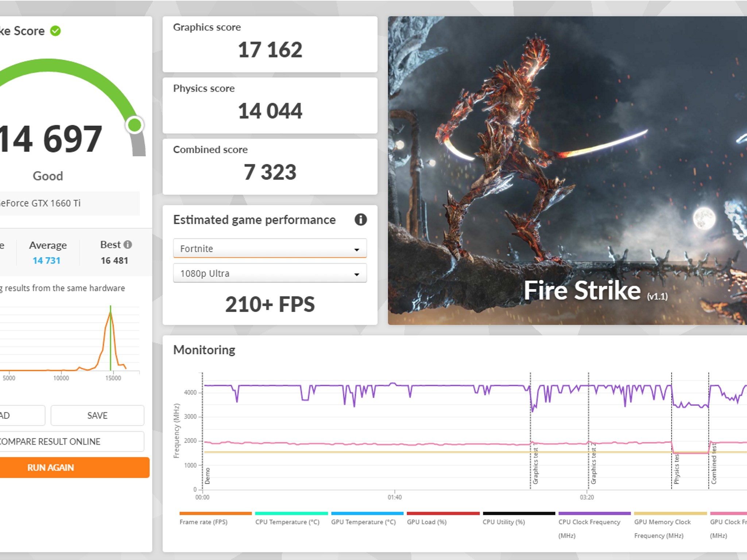Click the green marker line in score histogram
This screenshot has width=747, height=560.
pos(111,338)
